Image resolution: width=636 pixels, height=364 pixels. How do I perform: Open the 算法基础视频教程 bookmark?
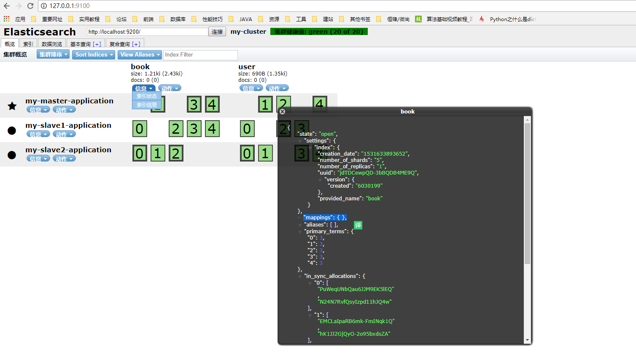pyautogui.click(x=444, y=19)
